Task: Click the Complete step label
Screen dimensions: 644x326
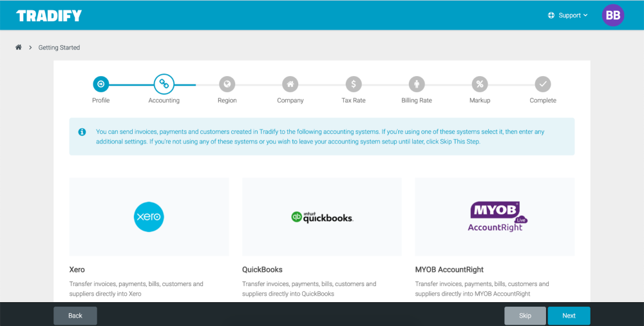Action: tap(543, 101)
